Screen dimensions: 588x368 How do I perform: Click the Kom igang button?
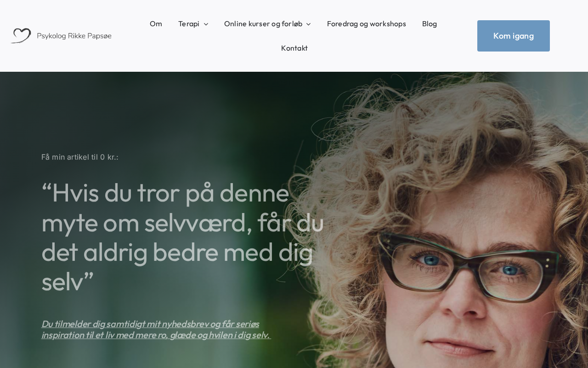[x=514, y=36]
